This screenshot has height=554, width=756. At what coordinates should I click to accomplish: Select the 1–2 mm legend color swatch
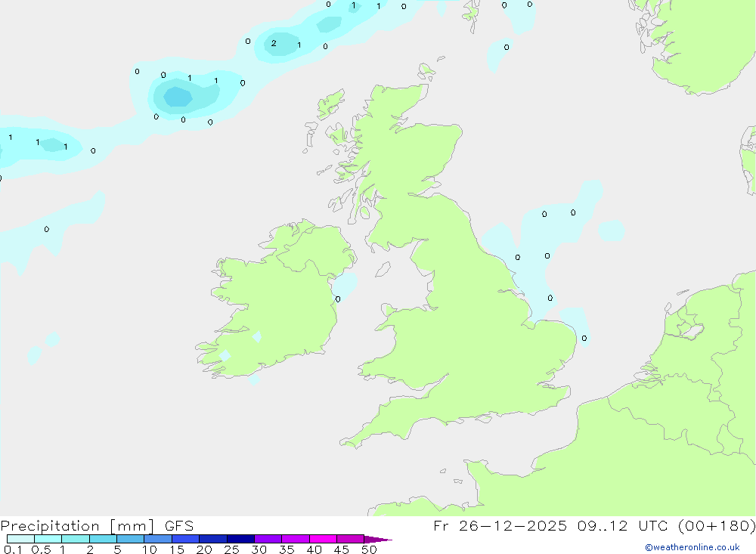(76, 539)
